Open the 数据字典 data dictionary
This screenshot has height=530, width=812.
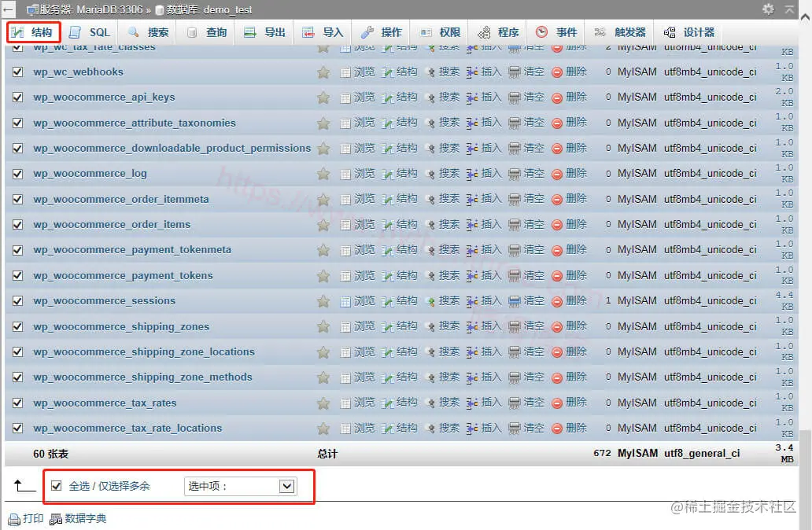coord(81,518)
